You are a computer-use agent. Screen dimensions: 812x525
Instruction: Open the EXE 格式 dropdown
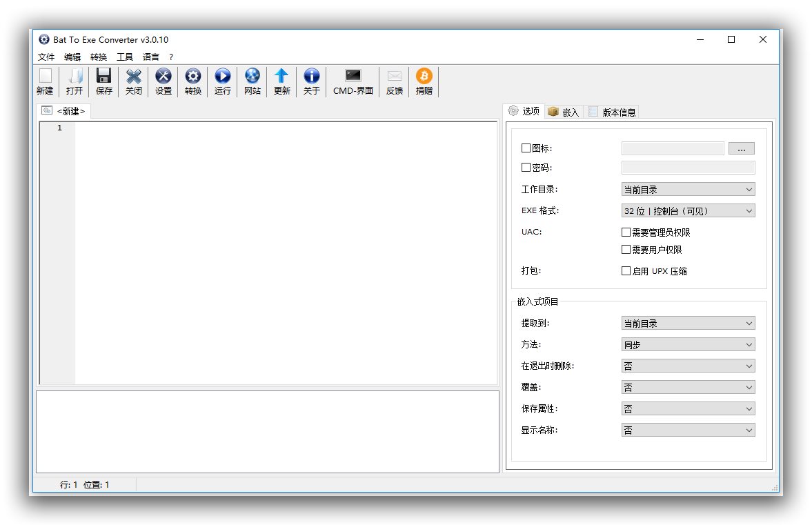689,210
